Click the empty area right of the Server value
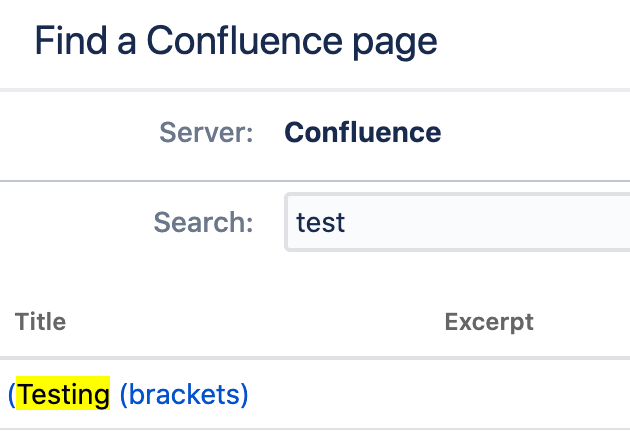 point(540,132)
